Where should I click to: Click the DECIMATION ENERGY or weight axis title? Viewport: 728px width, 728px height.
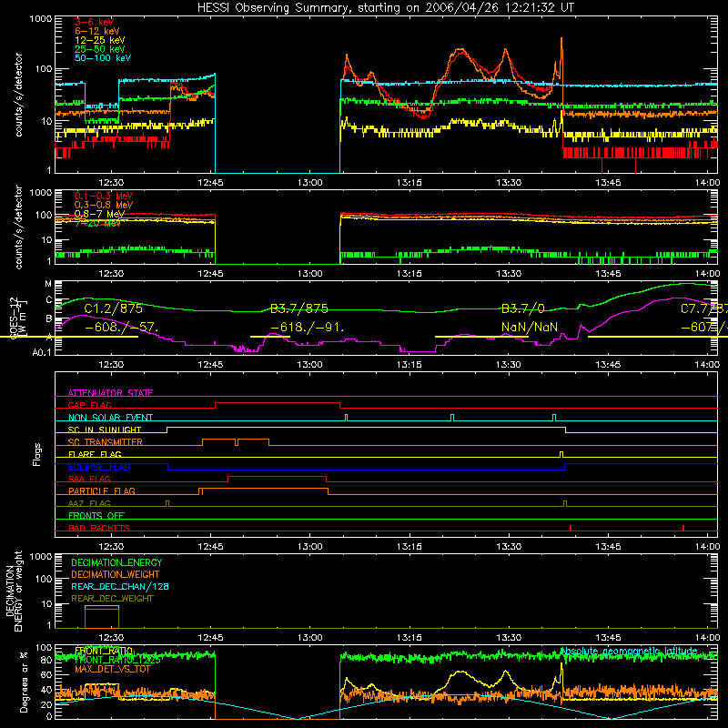[x=14, y=591]
